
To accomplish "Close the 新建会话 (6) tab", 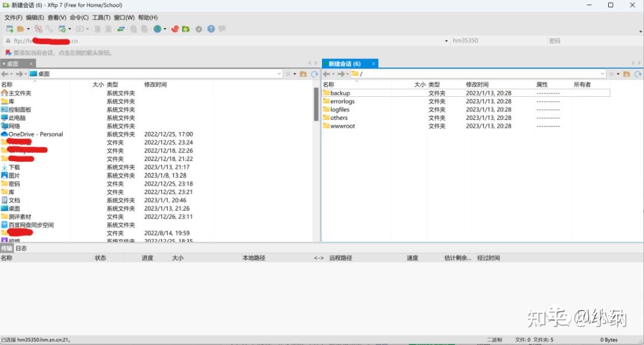I will (373, 64).
